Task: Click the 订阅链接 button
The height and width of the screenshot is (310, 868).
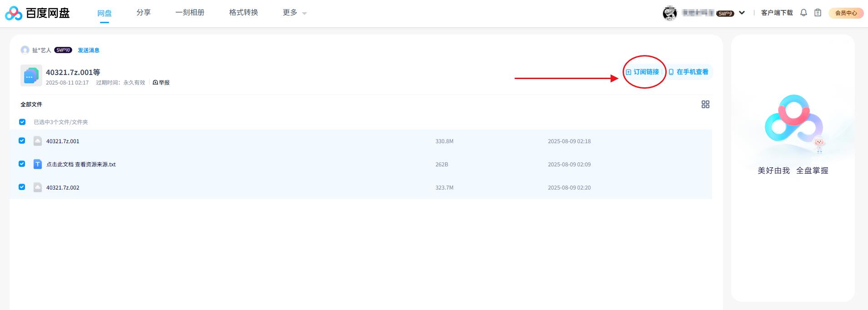Action: tap(643, 72)
